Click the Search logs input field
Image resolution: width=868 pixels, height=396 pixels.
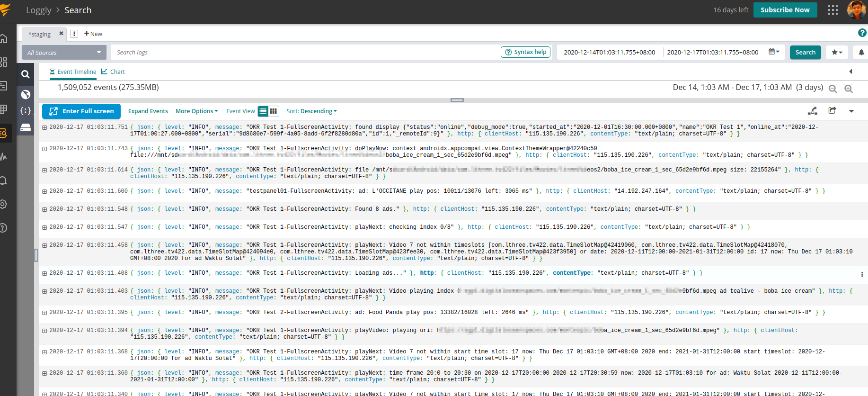(303, 53)
